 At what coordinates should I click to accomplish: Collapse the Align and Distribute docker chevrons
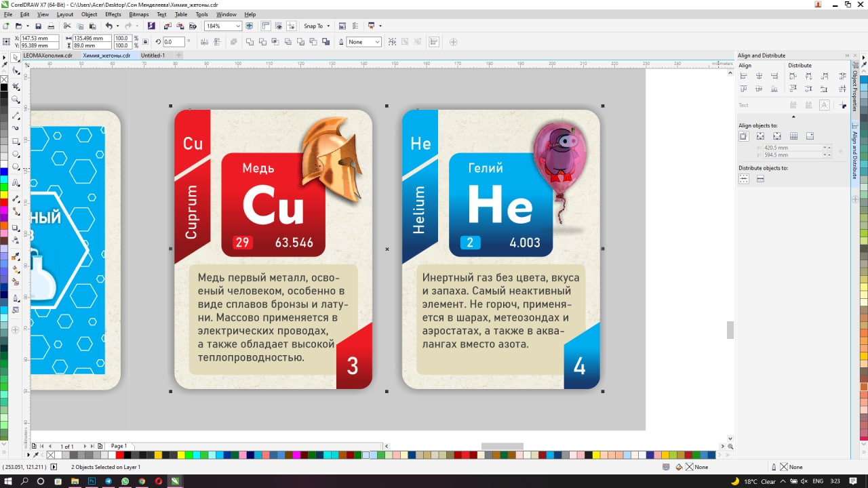pos(847,56)
